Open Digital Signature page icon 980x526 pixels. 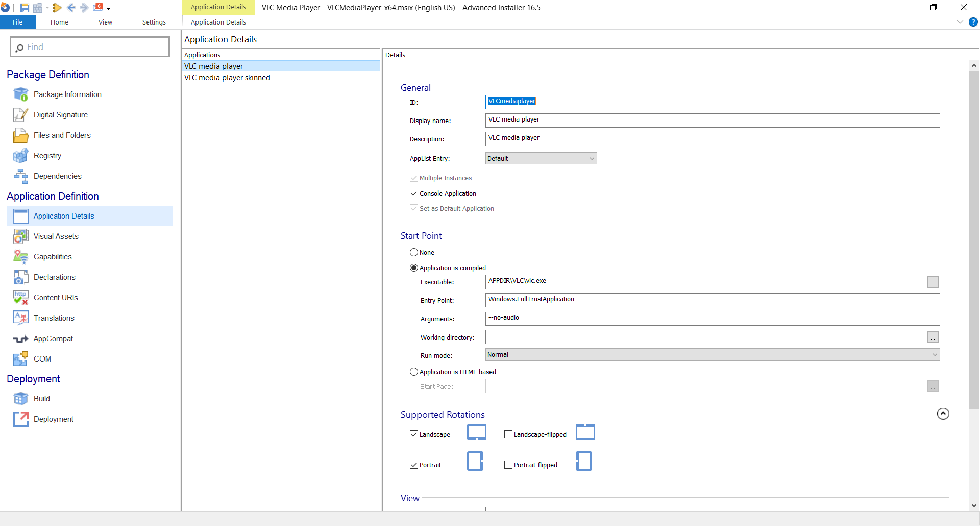pos(20,115)
